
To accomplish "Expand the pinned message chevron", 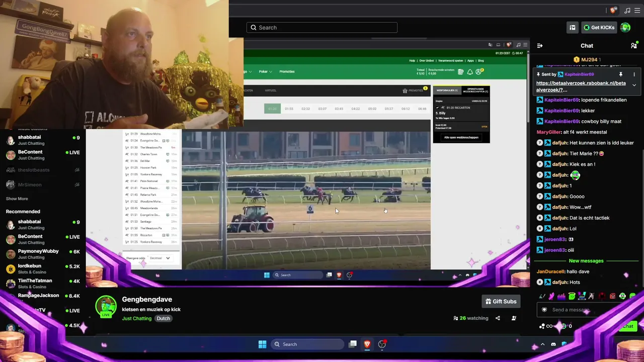I will click(x=634, y=85).
